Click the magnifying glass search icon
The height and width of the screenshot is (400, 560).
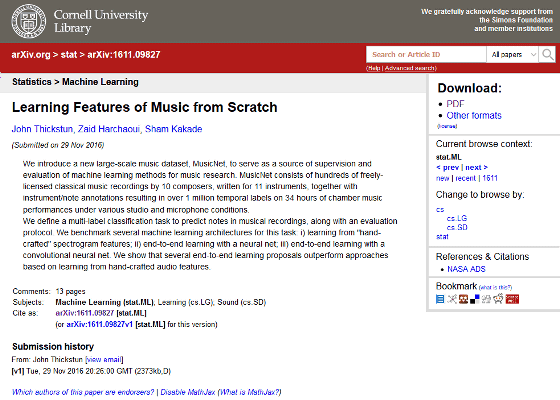pos(548,54)
